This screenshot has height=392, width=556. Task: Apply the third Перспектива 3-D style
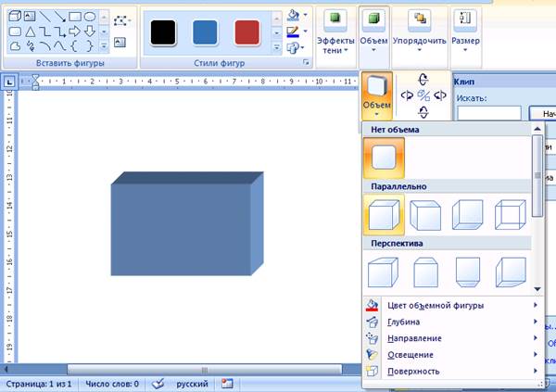(x=467, y=272)
